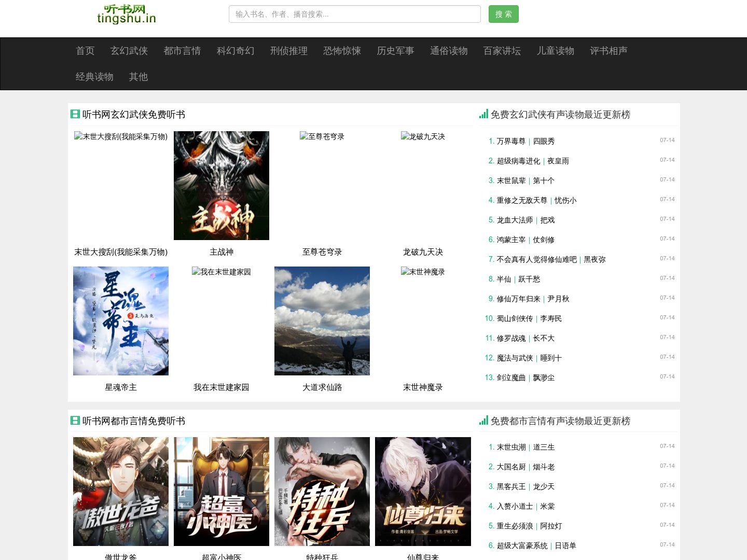Image resolution: width=747 pixels, height=560 pixels.
Task: Click the bar chart icon beside 免费都市言情有声读物最近更新榜
Action: click(x=483, y=421)
